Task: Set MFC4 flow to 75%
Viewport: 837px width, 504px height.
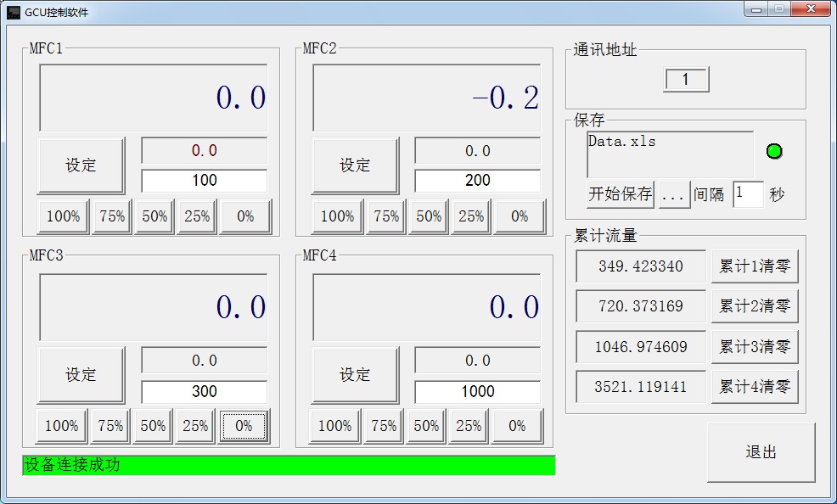Action: [x=384, y=426]
